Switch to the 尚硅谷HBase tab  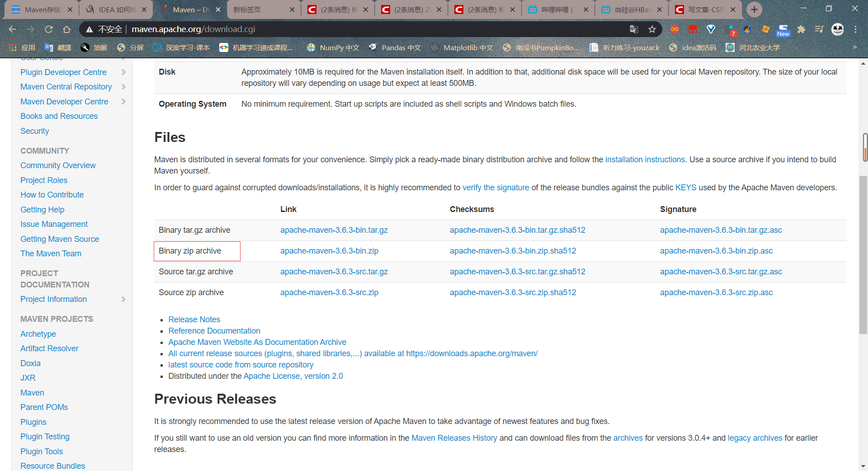(x=632, y=9)
